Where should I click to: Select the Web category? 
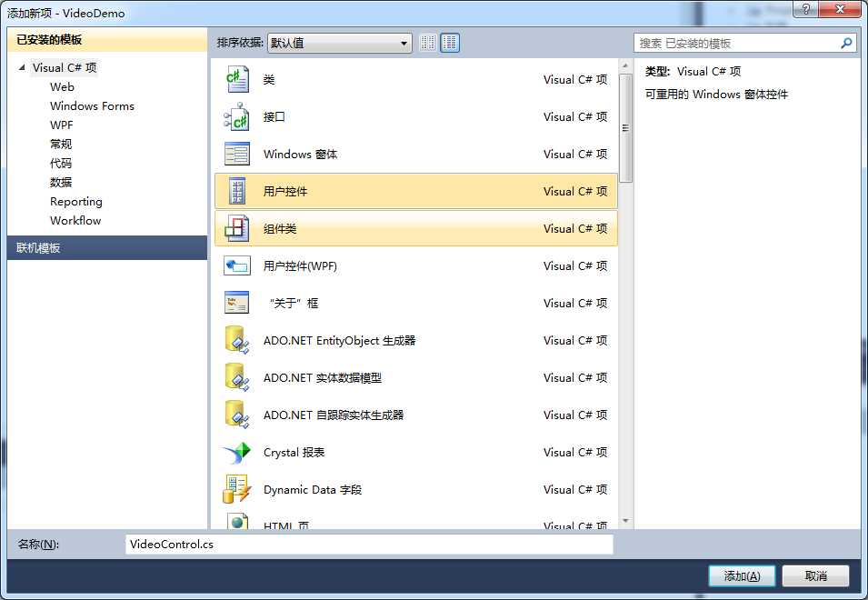tap(62, 87)
